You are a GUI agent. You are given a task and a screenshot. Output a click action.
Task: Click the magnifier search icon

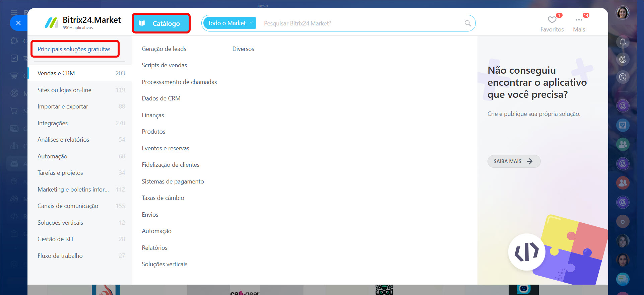click(468, 23)
